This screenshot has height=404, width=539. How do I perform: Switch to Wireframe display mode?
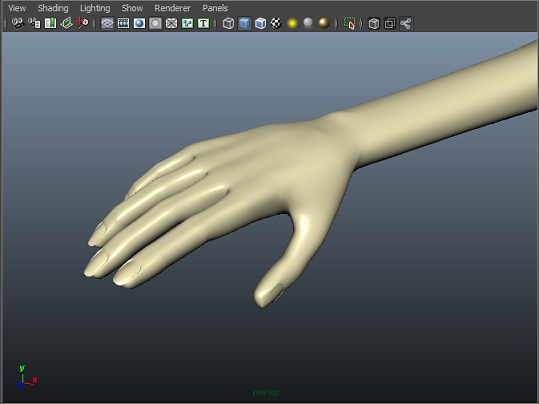coord(228,23)
